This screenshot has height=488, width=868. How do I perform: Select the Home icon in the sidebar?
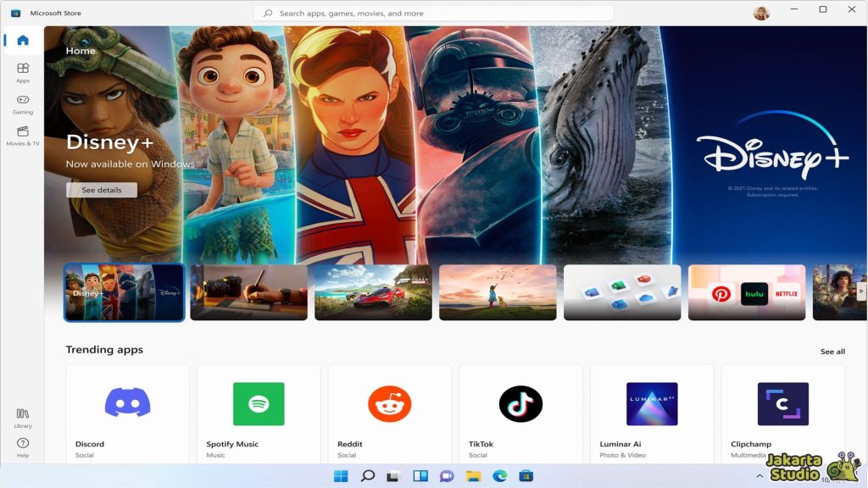pos(23,40)
